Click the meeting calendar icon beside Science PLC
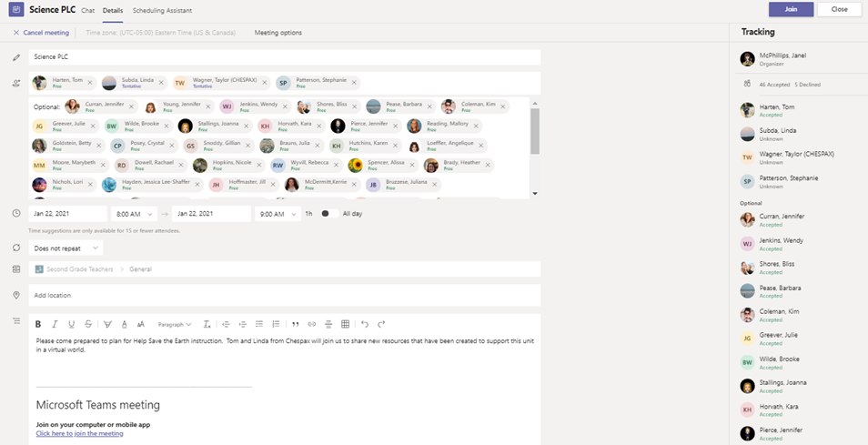The width and height of the screenshot is (868, 445). [16, 9]
